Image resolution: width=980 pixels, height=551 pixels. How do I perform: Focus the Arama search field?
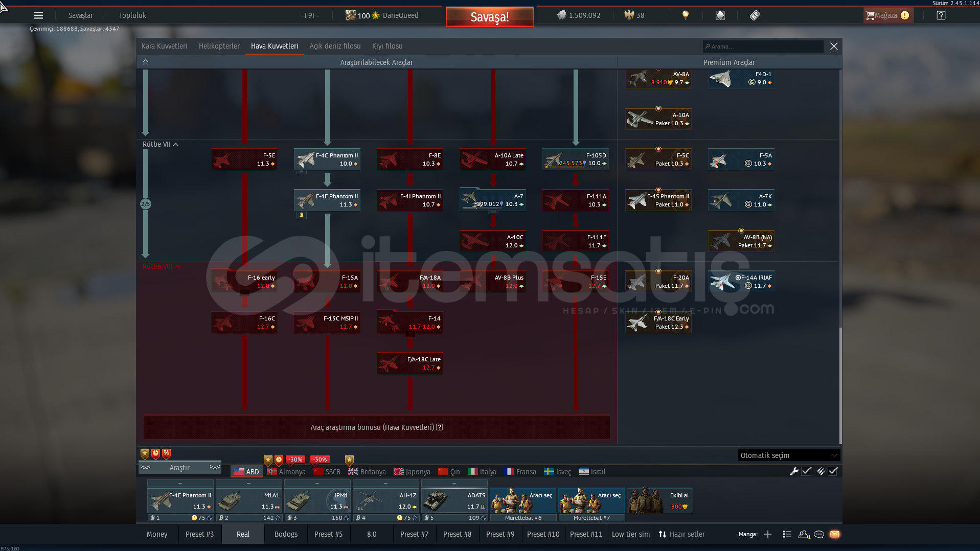763,47
